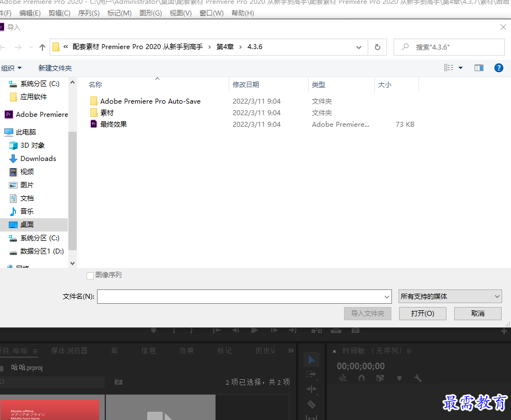The image size is (511, 420).
Task: Click the forward navigation arrow
Action: 18,47
